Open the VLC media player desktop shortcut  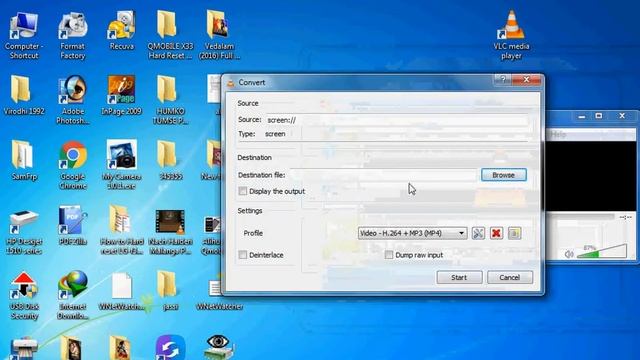[x=511, y=35]
